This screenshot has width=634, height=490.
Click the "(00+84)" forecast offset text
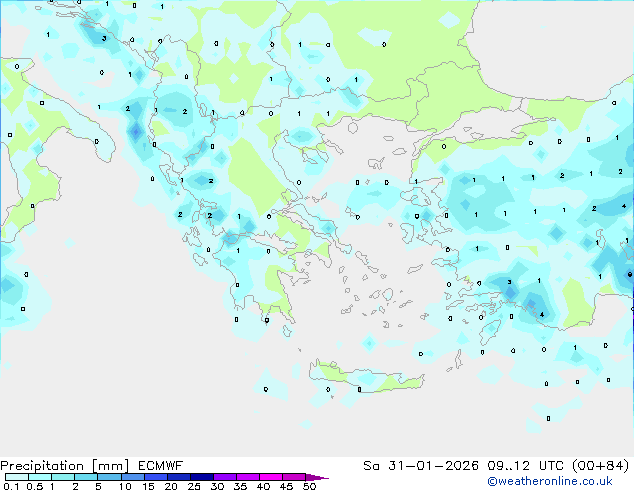click(601, 466)
